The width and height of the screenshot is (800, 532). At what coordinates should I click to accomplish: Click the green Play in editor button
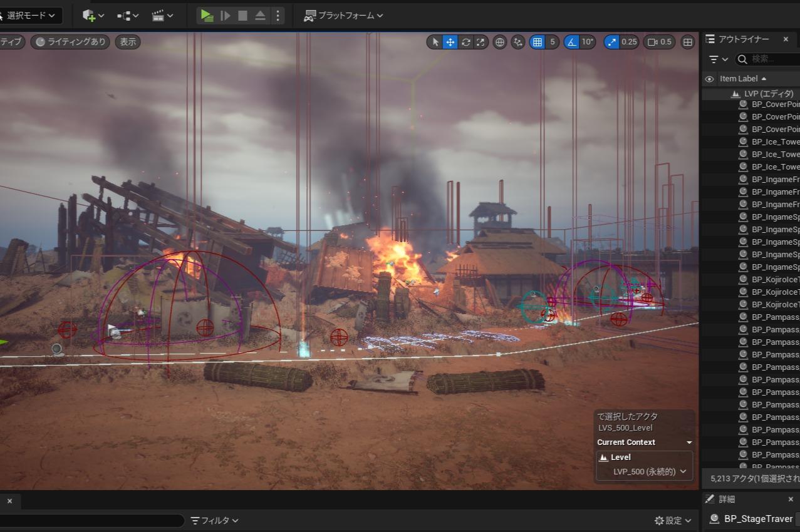207,16
